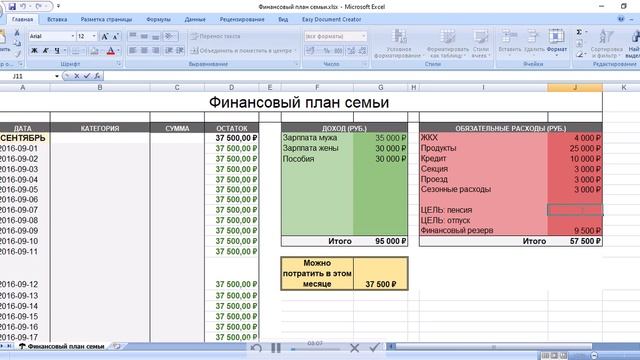Viewport: 640px width, 360px height.
Task: Open the Easy Document Creator tab
Action: pyautogui.click(x=331, y=19)
